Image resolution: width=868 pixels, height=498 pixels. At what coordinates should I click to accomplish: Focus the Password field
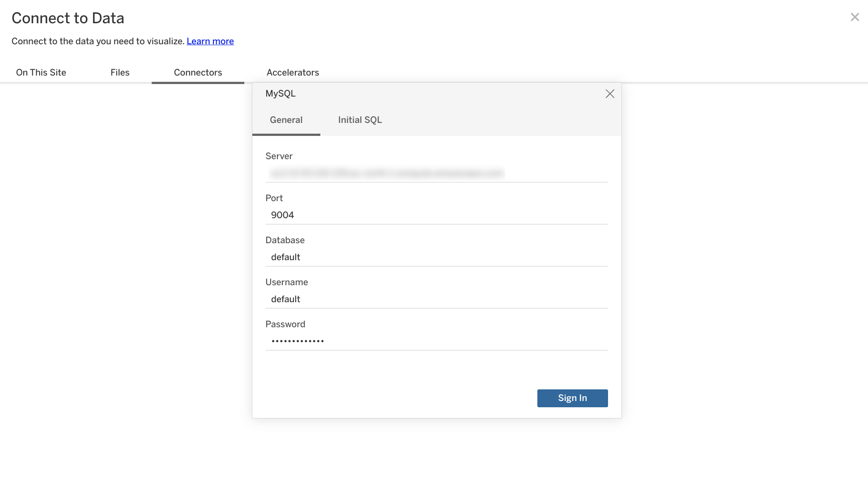pos(436,341)
